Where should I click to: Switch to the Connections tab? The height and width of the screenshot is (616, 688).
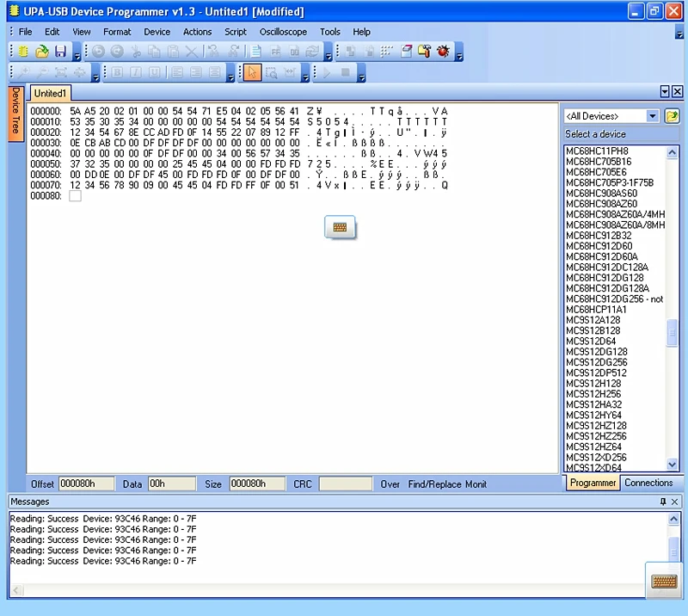pos(649,483)
